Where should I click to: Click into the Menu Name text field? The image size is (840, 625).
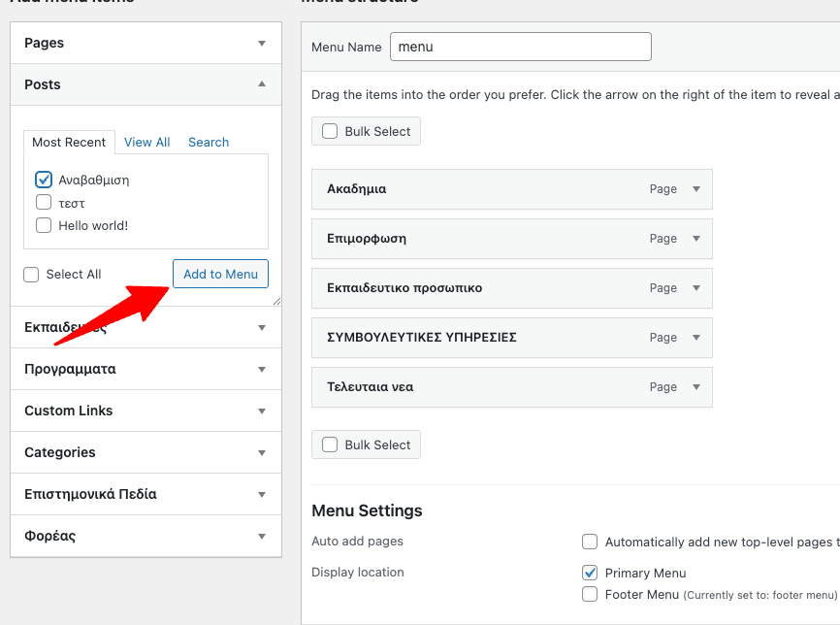click(520, 47)
